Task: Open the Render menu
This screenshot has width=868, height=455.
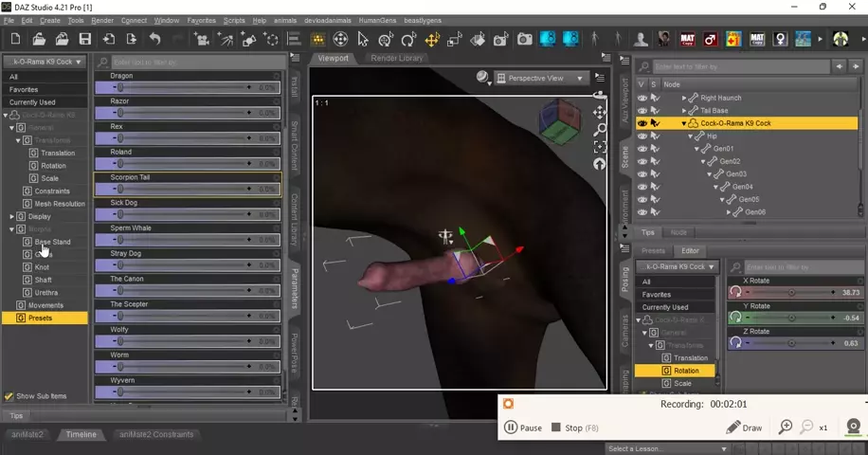Action: pos(102,20)
